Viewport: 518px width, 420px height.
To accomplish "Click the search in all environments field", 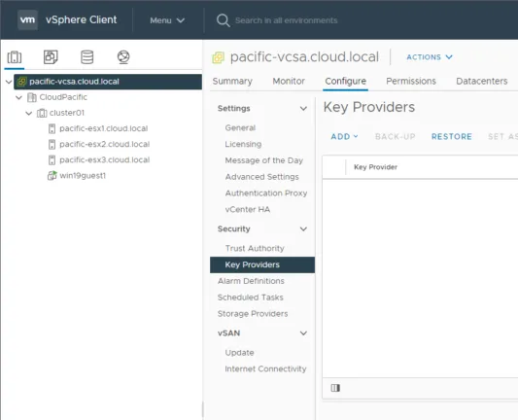I will [287, 20].
